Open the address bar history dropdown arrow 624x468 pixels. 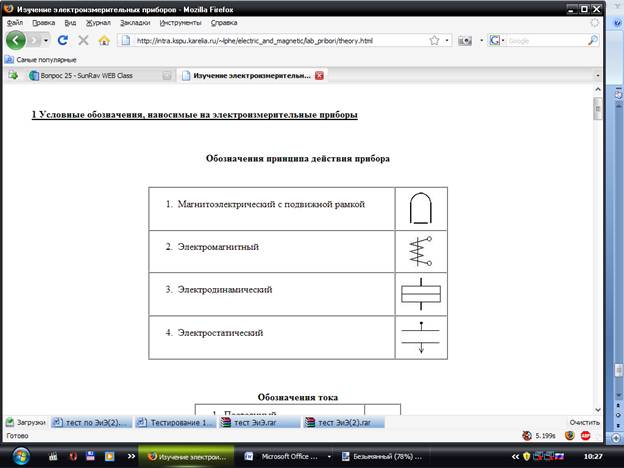pyautogui.click(x=447, y=40)
